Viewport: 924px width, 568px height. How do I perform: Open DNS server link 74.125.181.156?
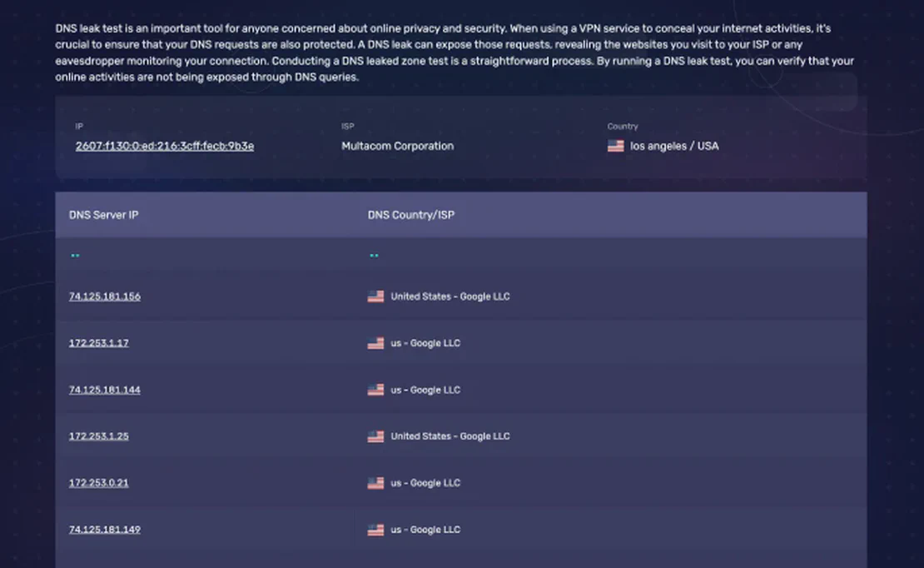point(104,296)
